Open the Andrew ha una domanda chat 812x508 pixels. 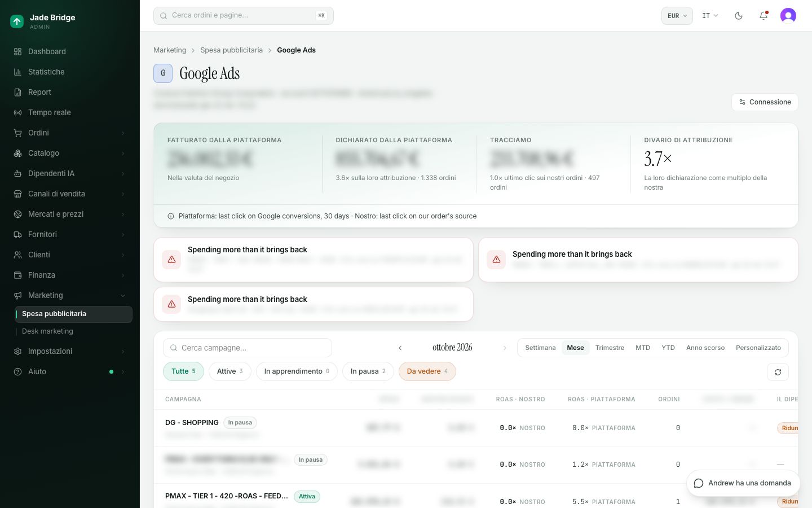tap(743, 483)
